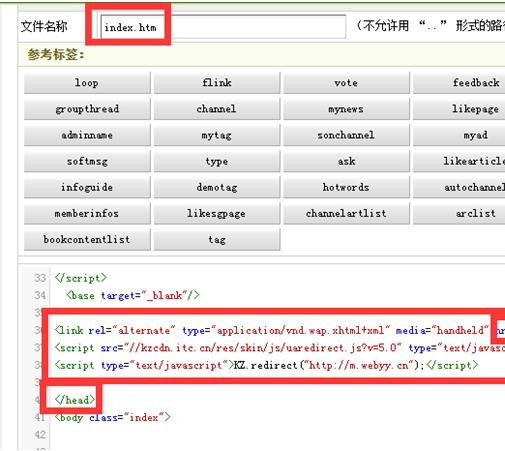Insert the mynews tag
Screen dimensions: 505x451
pos(346,109)
